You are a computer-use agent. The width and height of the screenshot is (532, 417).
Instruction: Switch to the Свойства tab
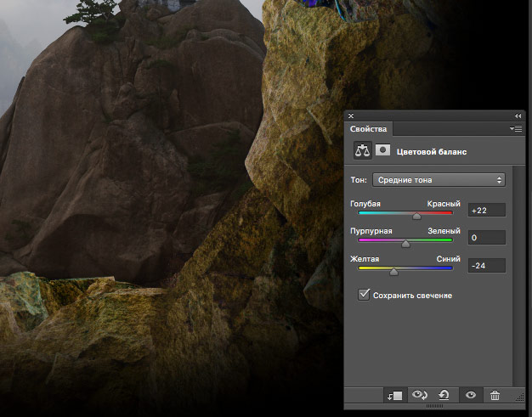point(369,129)
